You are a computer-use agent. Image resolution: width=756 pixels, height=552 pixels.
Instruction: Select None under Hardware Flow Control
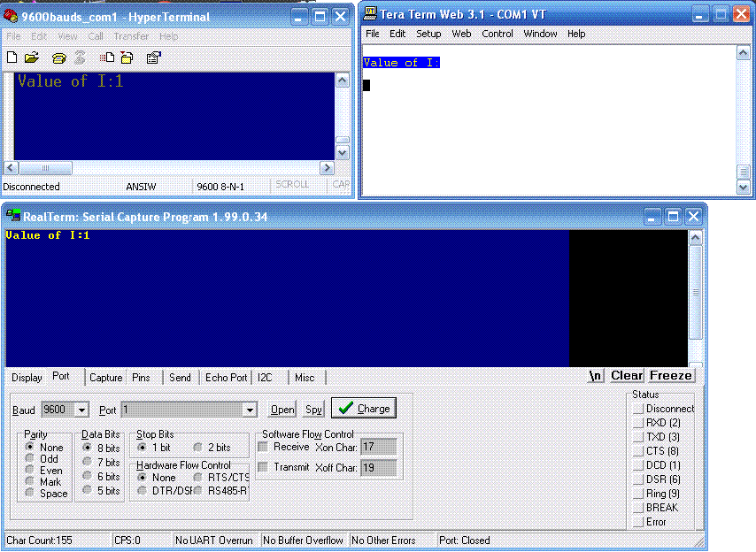pyautogui.click(x=142, y=478)
